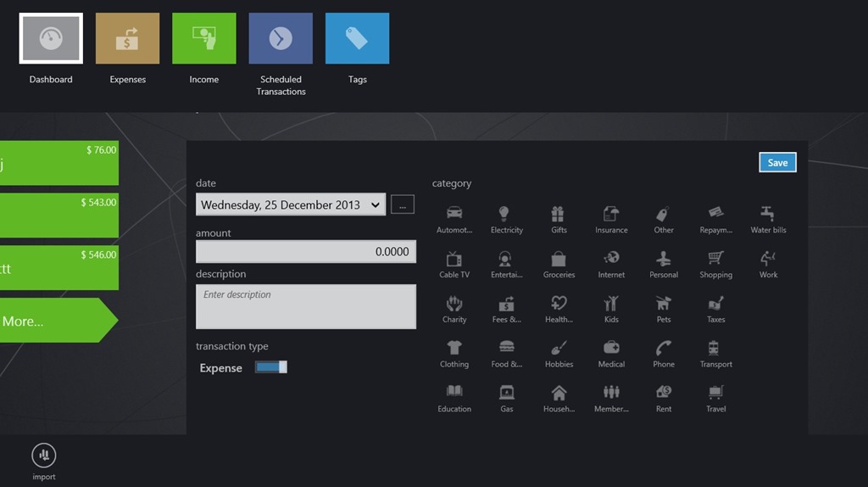Select the Groceries category icon
The image size is (868, 487).
coord(559,260)
